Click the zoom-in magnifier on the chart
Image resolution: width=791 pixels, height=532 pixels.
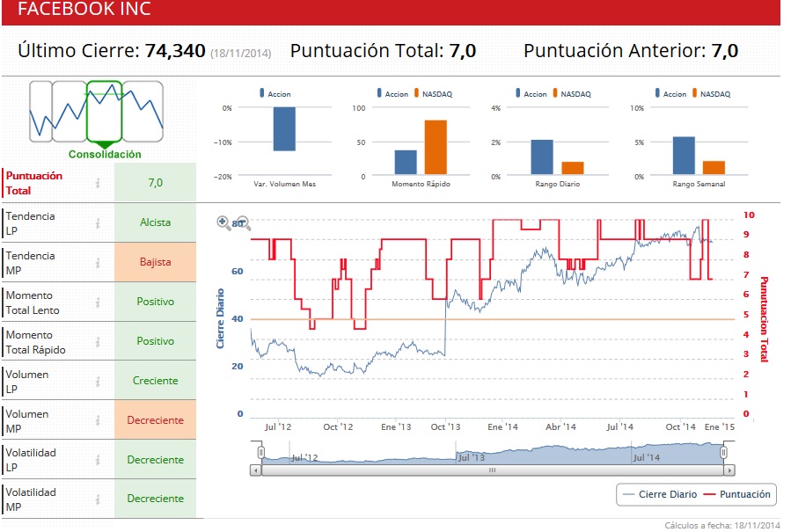pyautogui.click(x=223, y=222)
